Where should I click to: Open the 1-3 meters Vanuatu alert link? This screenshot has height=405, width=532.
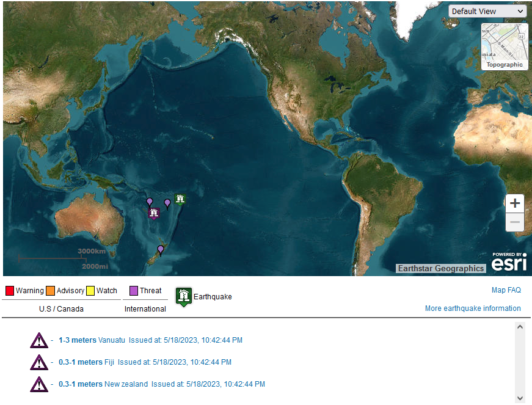point(150,340)
